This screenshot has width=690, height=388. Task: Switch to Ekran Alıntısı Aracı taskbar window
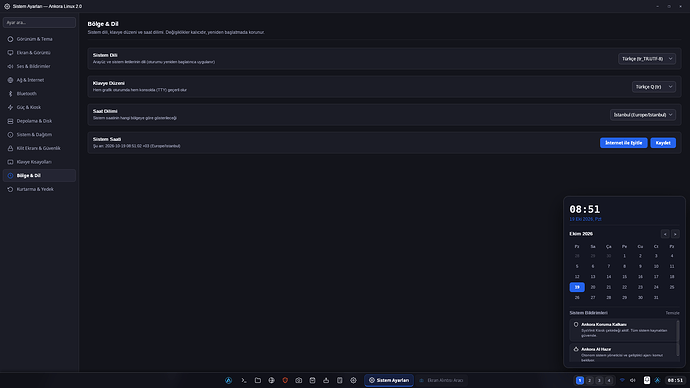(x=441, y=381)
